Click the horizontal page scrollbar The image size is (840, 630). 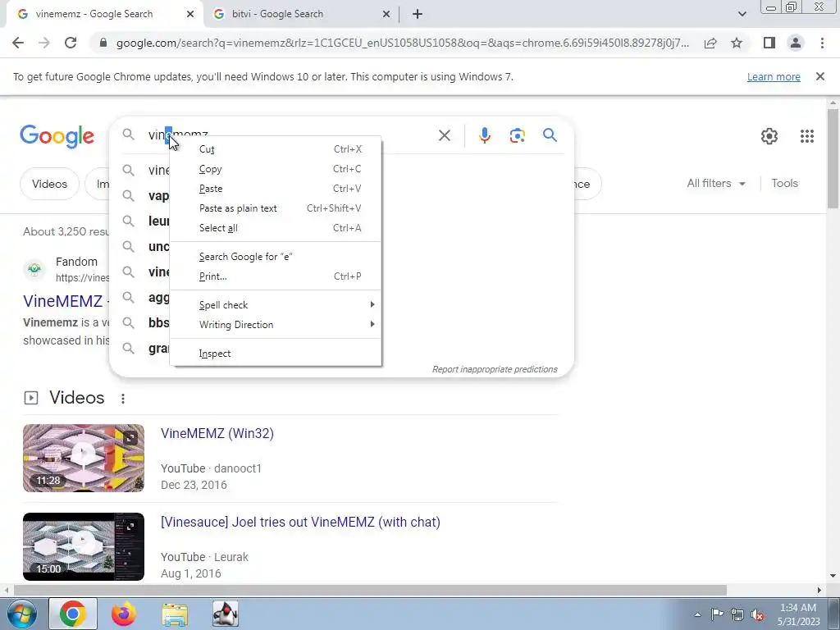370,591
